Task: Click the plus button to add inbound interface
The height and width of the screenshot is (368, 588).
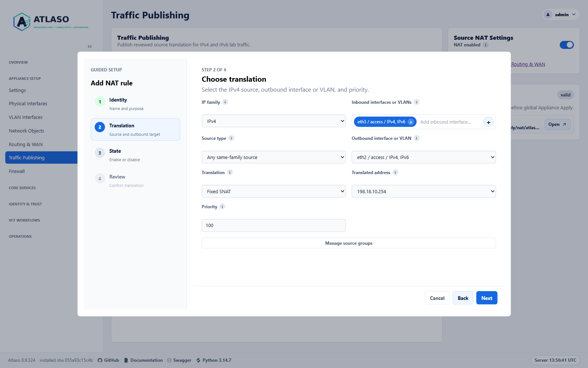Action: 488,122
